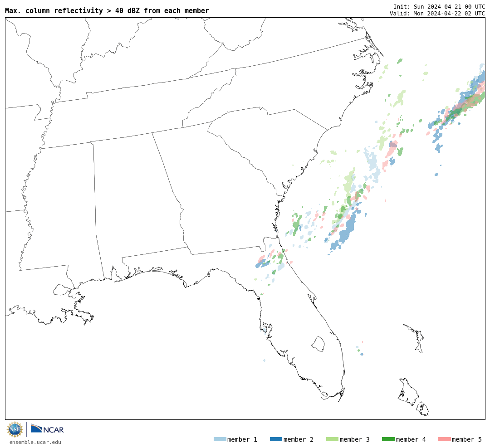Click the member 3 light green swatch
This screenshot has height=448, width=490.
pyautogui.click(x=332, y=439)
